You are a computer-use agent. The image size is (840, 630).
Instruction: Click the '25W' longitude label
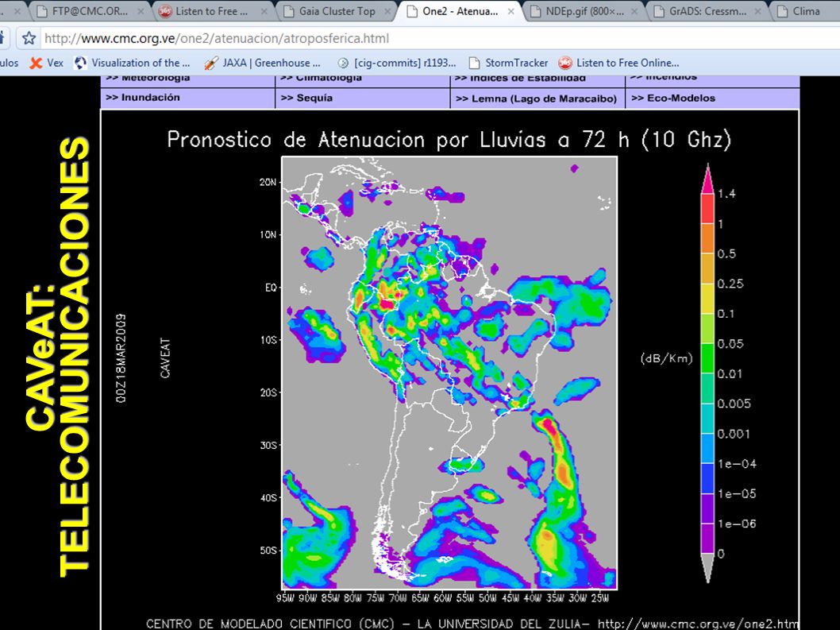(600, 598)
